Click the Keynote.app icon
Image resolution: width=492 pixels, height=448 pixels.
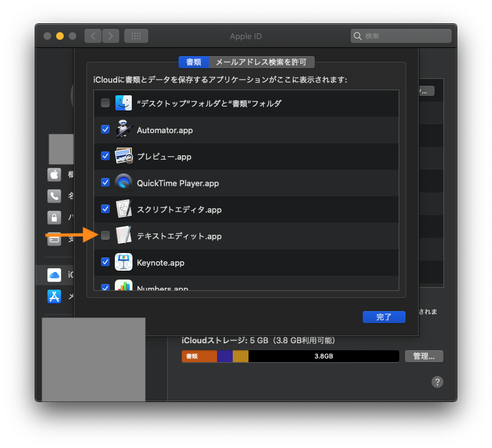click(123, 262)
